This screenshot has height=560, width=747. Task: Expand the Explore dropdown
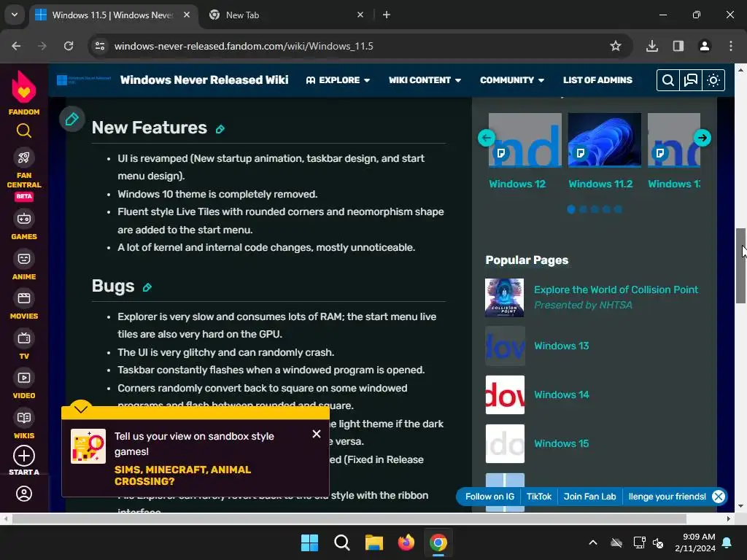pyautogui.click(x=338, y=80)
